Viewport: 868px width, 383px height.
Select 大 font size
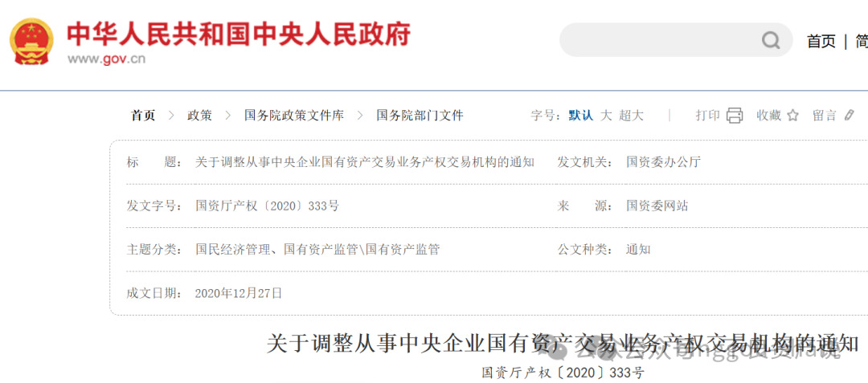point(606,116)
